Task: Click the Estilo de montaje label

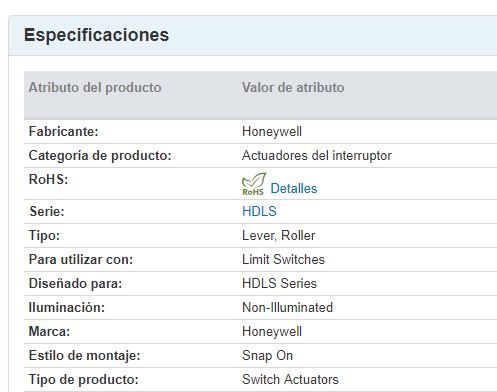Action: [84, 355]
